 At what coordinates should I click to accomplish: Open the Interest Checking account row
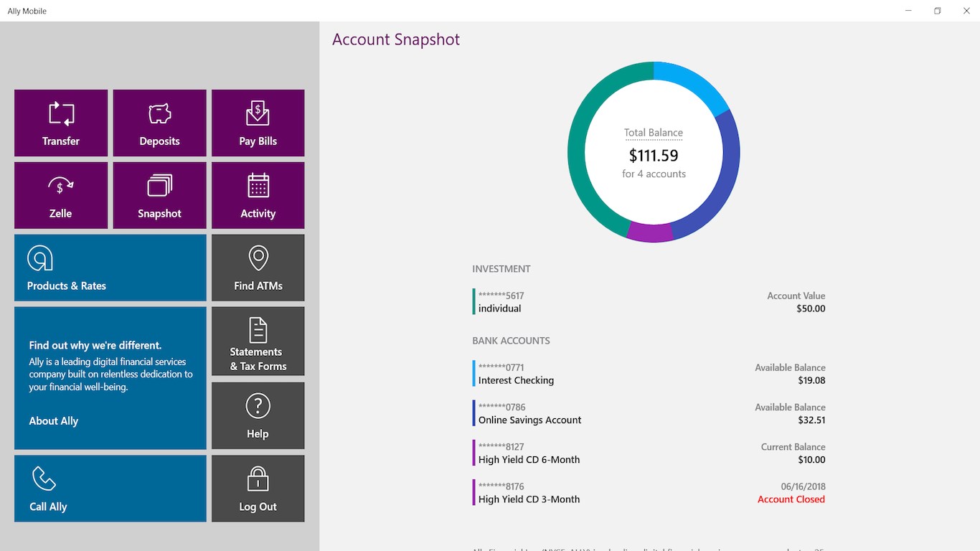point(649,374)
